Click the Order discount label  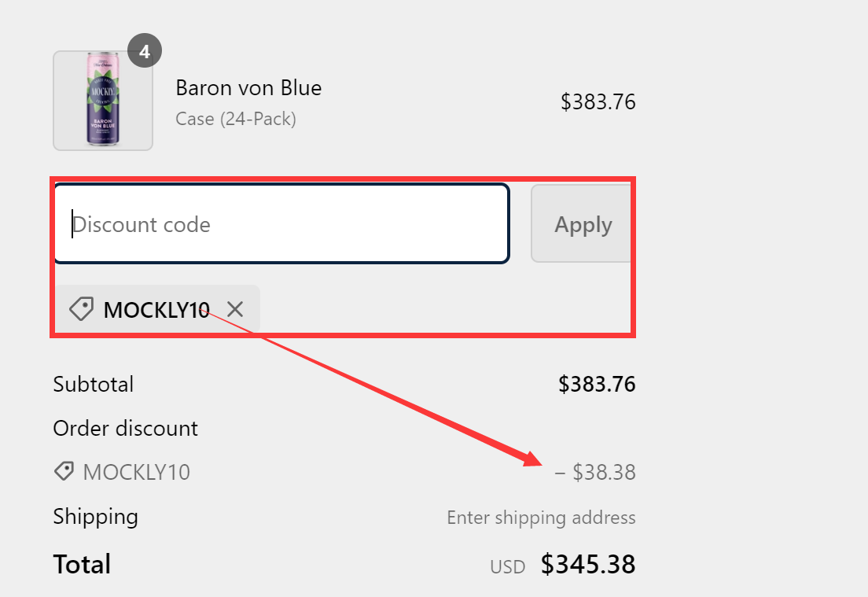pyautogui.click(x=125, y=428)
